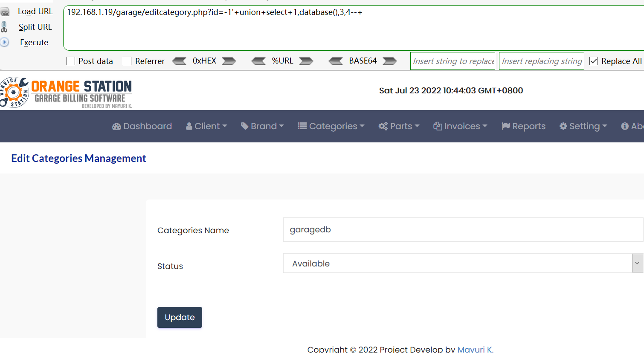This screenshot has height=353, width=644.
Task: Click left arrow before %URL
Action: pos(258,61)
